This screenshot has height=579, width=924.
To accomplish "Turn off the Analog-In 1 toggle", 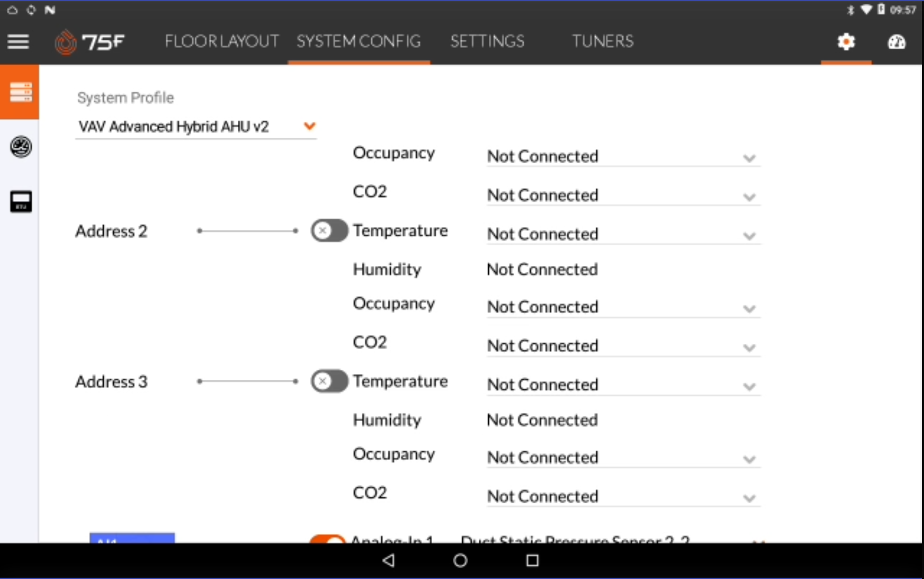I will click(x=328, y=539).
